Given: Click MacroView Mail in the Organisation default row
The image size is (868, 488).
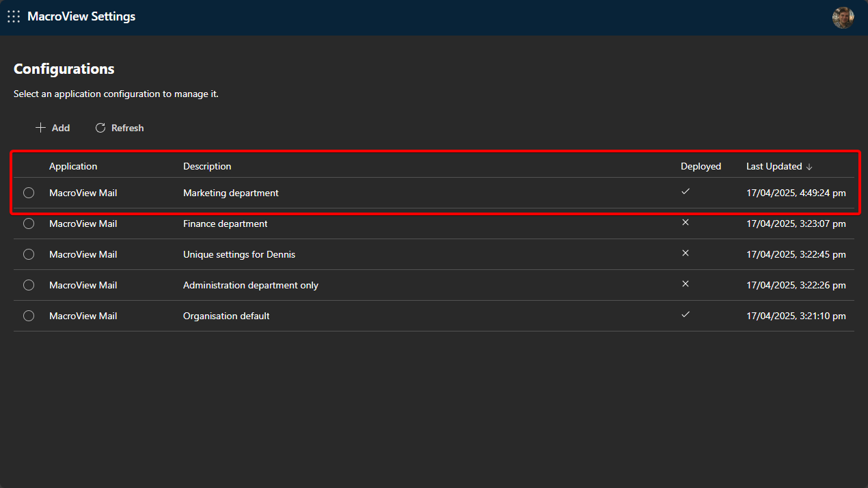Looking at the screenshot, I should point(83,316).
